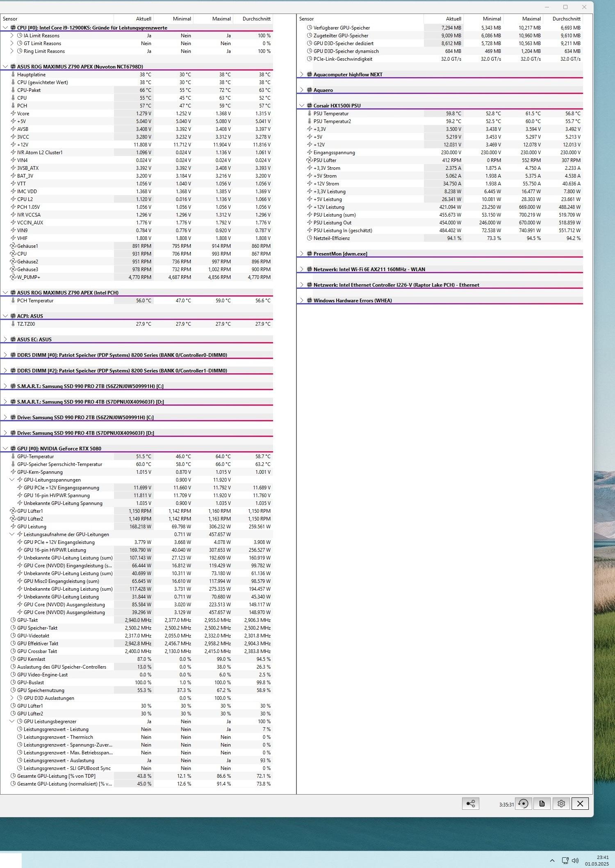Click the left panel Maximal column header
The width and height of the screenshot is (615, 868).
click(213, 19)
